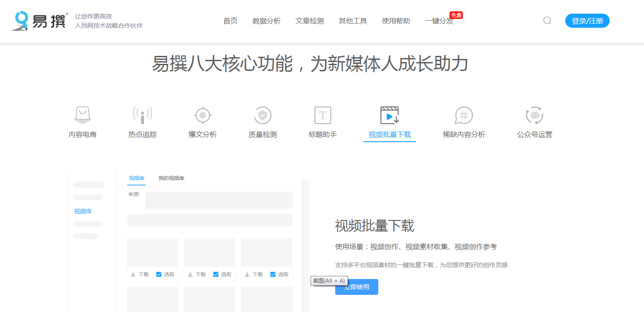Screen dimensions: 644x312
Task: Switch to the 内容电商 label tab
Action: click(x=83, y=135)
